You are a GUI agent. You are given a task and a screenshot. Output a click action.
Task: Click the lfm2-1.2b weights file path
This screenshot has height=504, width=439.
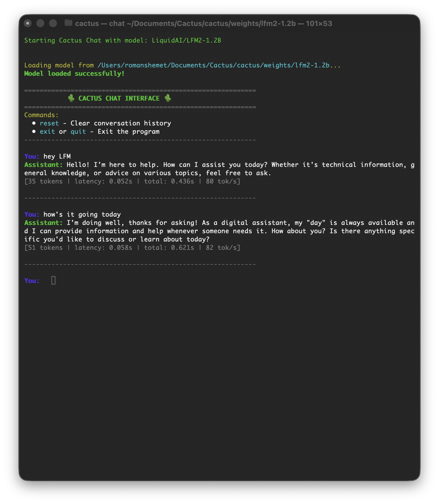213,65
